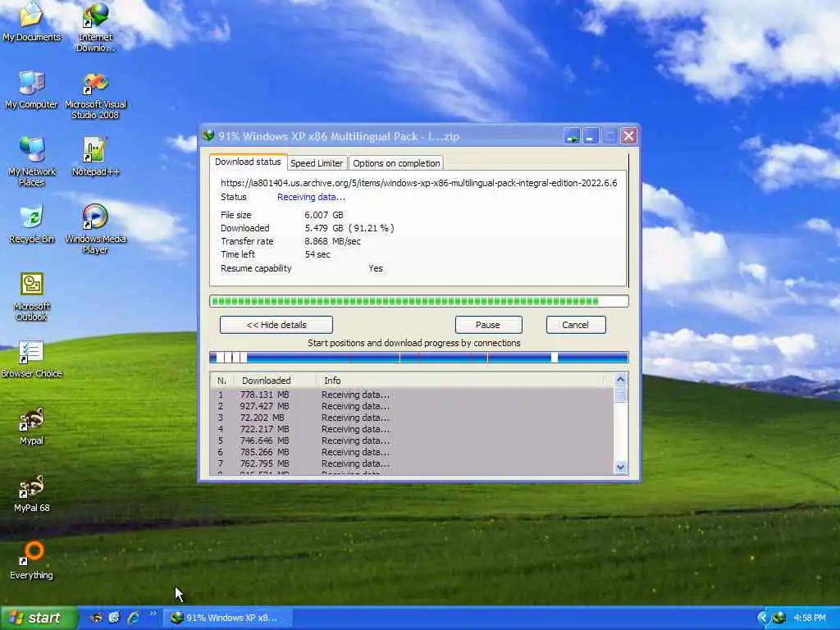
Task: Click the IDM system tray icon
Action: point(779,618)
